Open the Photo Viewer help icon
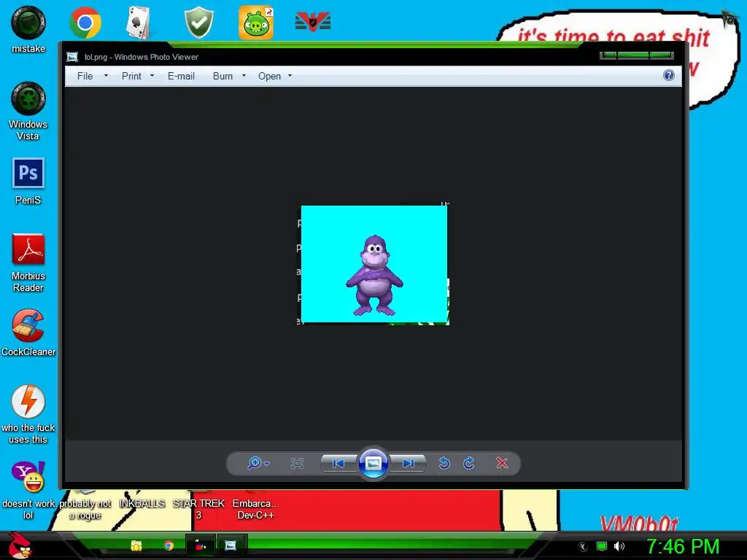 point(669,75)
